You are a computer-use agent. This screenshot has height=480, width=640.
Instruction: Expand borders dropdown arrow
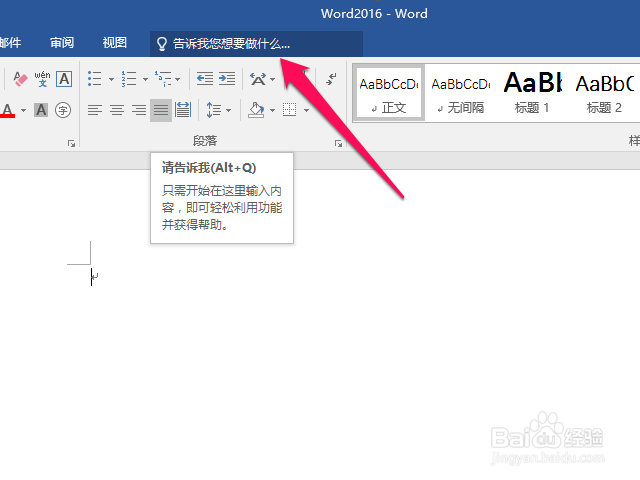[x=307, y=110]
